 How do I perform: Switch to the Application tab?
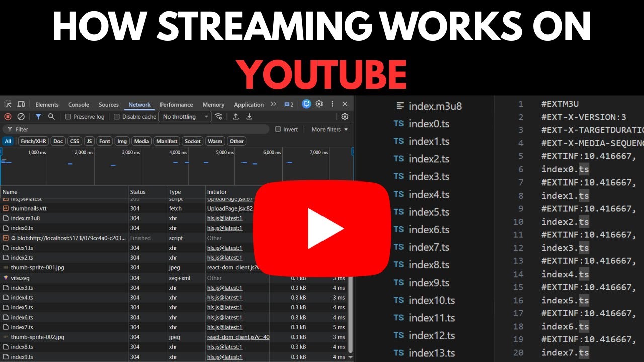pos(249,105)
